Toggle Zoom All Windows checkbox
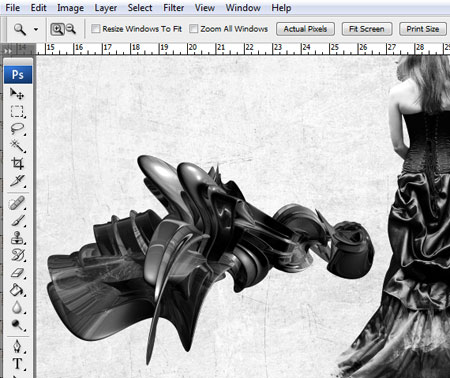450x378 pixels. [x=193, y=29]
